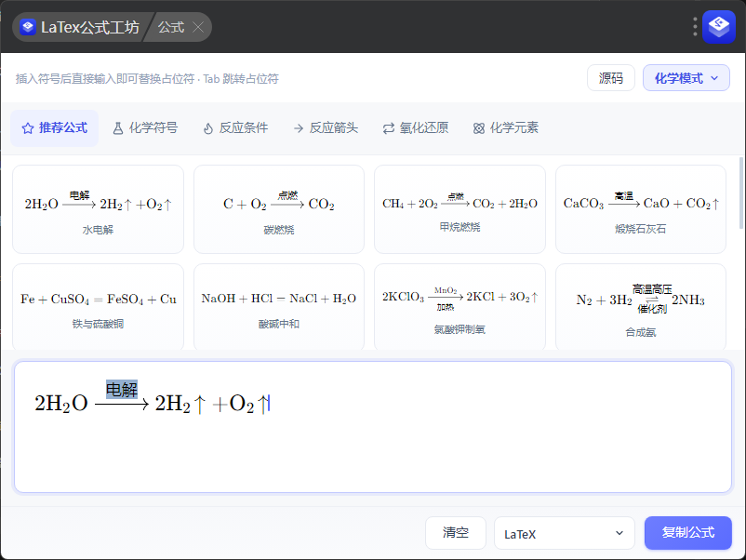746x560 pixels.
Task: Switch to the 反应条件 tab
Action: click(235, 128)
